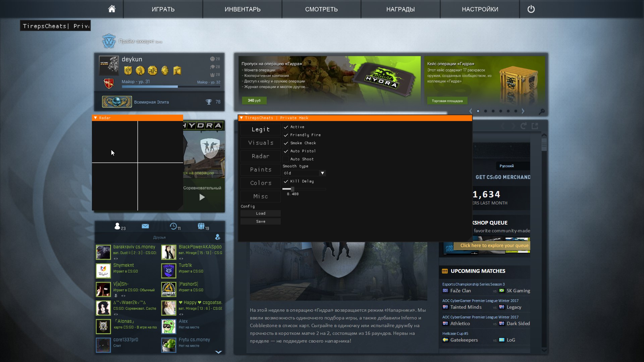
Task: Click the magnifier icon below the banner
Action: (542, 111)
